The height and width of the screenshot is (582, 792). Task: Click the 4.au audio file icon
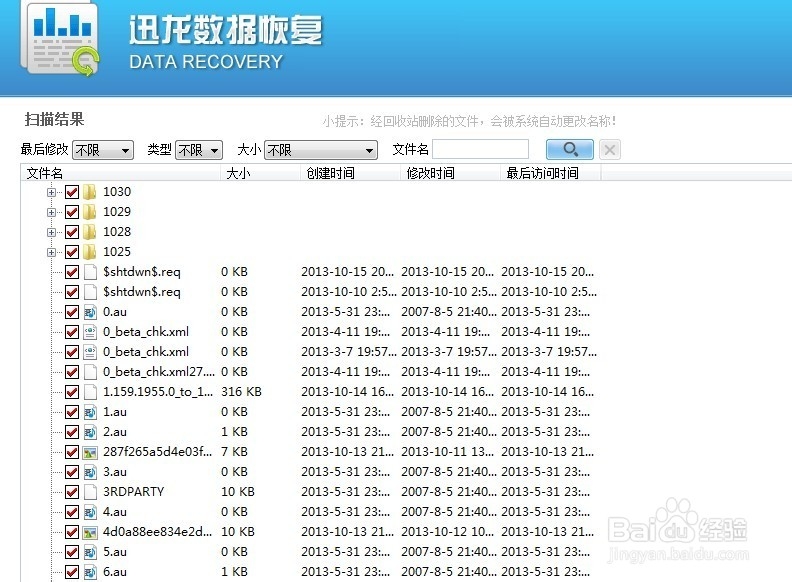(90, 512)
